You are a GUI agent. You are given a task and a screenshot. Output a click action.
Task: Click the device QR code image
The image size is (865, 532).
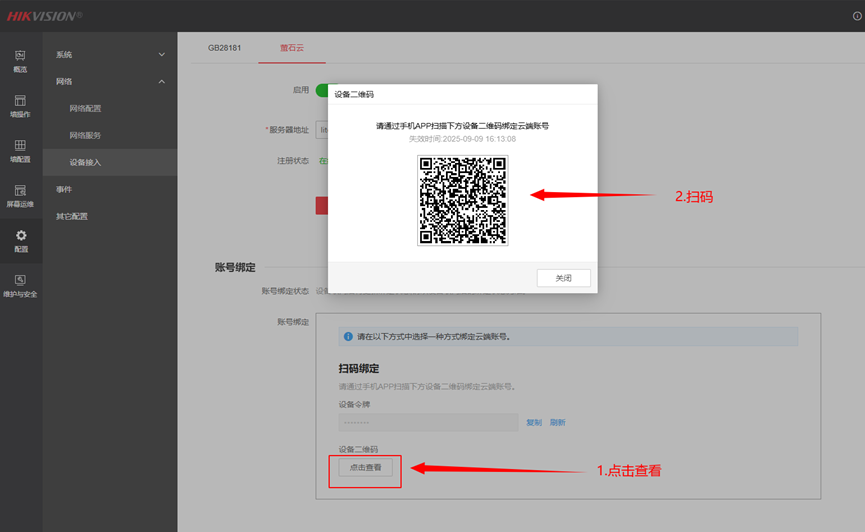462,200
